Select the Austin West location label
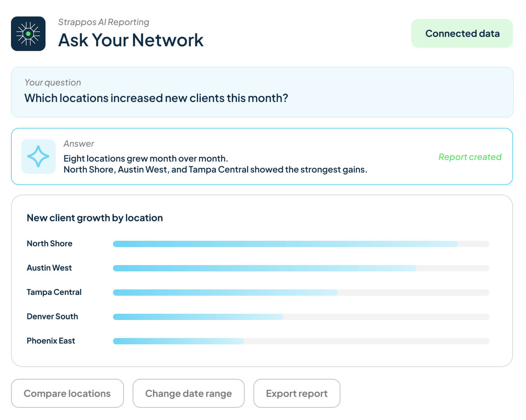526x420 pixels. pos(49,268)
